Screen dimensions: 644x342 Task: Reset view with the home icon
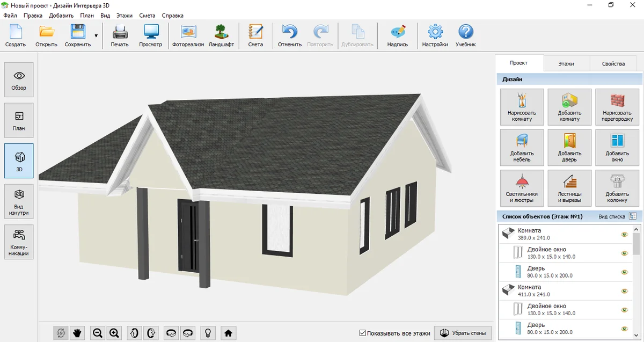pos(228,333)
